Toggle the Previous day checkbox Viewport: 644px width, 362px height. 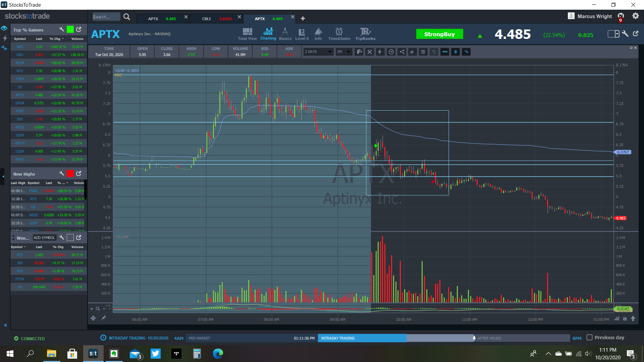589,338
